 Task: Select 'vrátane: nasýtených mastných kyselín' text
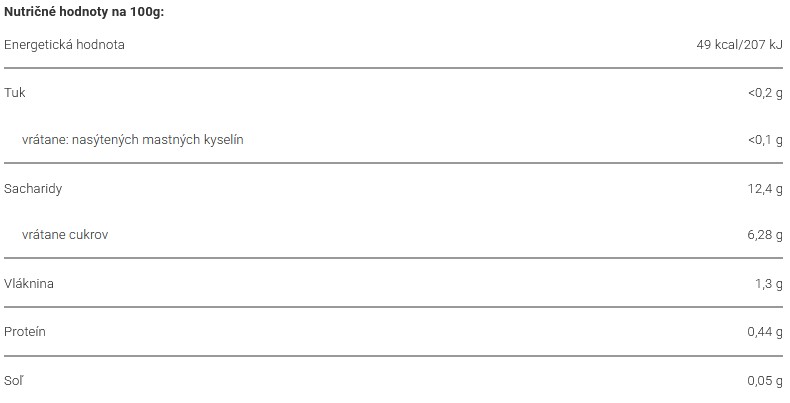tap(133, 140)
